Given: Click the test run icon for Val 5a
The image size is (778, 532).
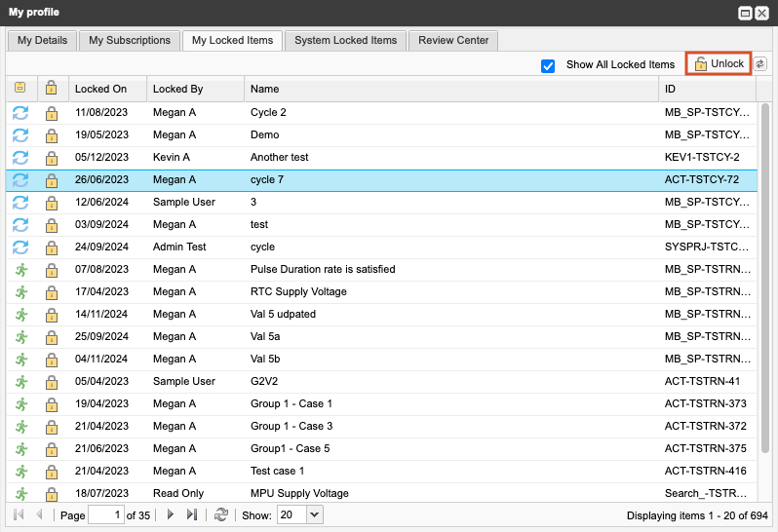Looking at the screenshot, I should [20, 336].
